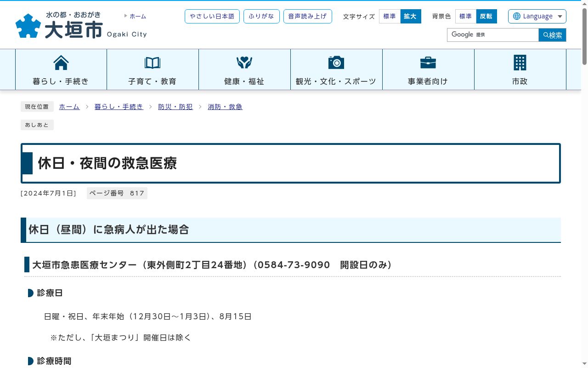Click the ホーム link beside the logo

138,16
